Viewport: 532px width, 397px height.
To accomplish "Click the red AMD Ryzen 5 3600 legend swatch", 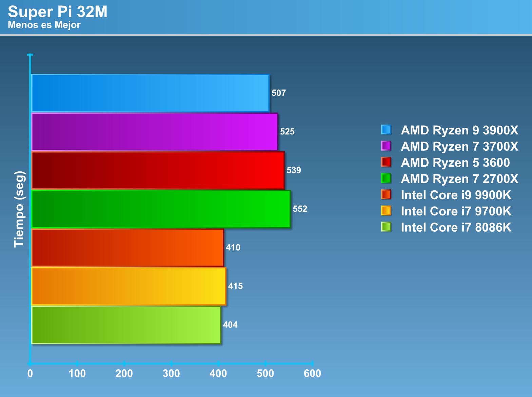I will pos(386,162).
